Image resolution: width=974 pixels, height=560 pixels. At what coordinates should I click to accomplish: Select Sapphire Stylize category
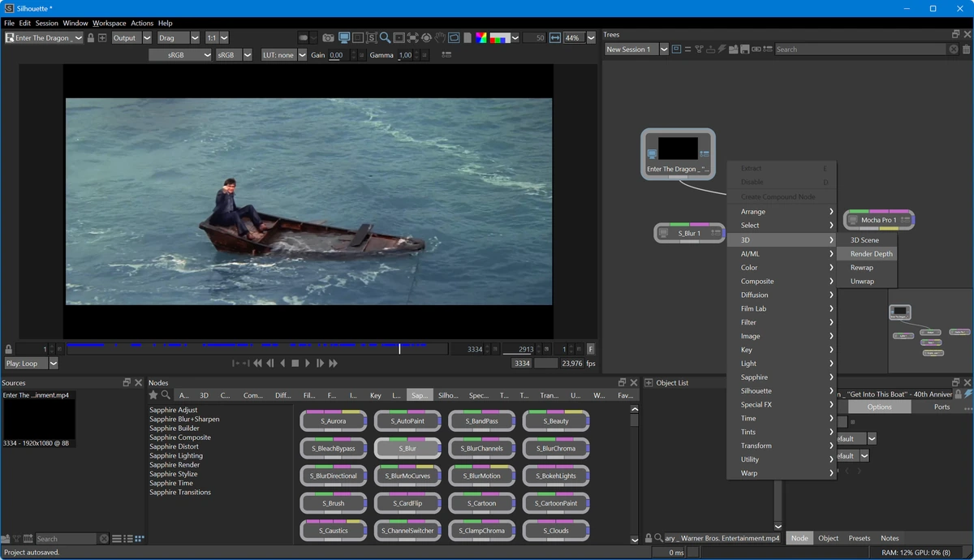point(174,474)
